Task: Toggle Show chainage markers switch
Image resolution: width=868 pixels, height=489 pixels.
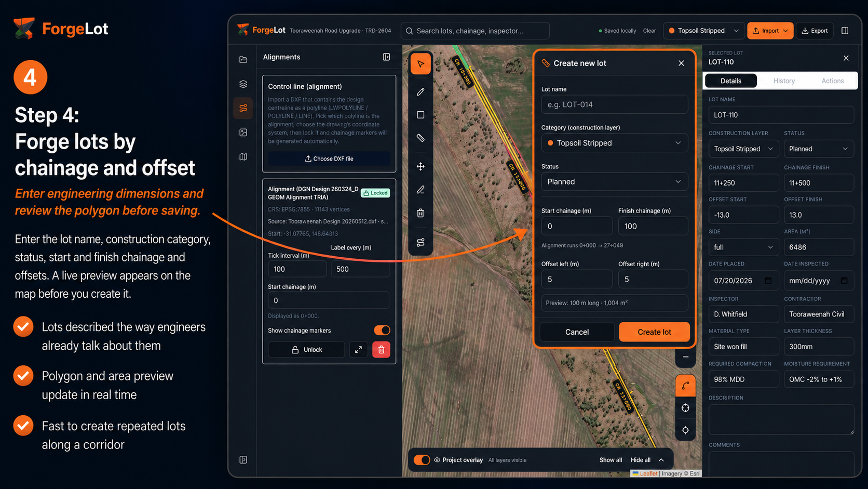Action: coord(382,331)
